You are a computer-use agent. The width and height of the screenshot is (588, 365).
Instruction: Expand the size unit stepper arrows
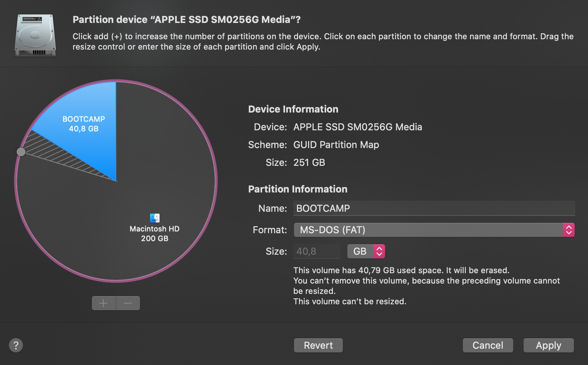pos(378,251)
